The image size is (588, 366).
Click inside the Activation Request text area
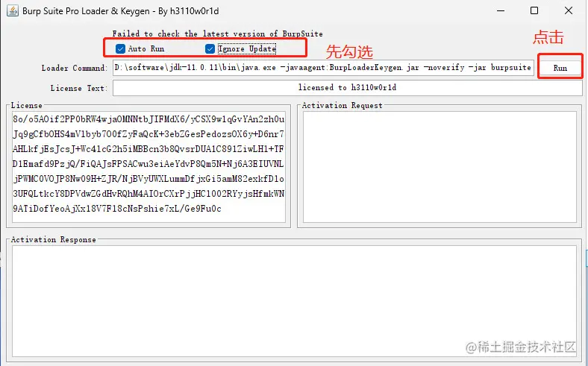[440, 167]
